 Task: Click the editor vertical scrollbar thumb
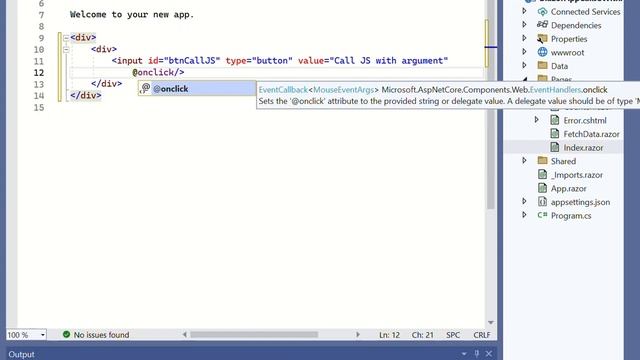[x=491, y=104]
